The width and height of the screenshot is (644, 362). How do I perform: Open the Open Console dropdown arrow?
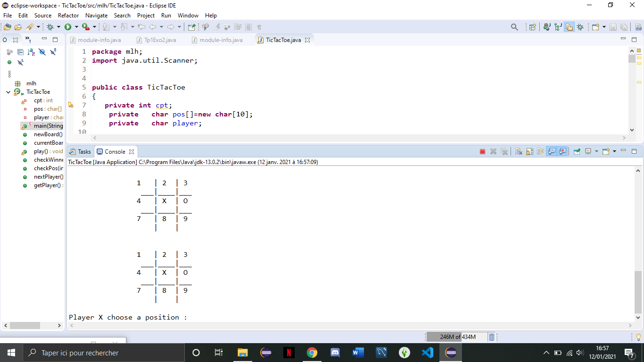[x=614, y=151]
